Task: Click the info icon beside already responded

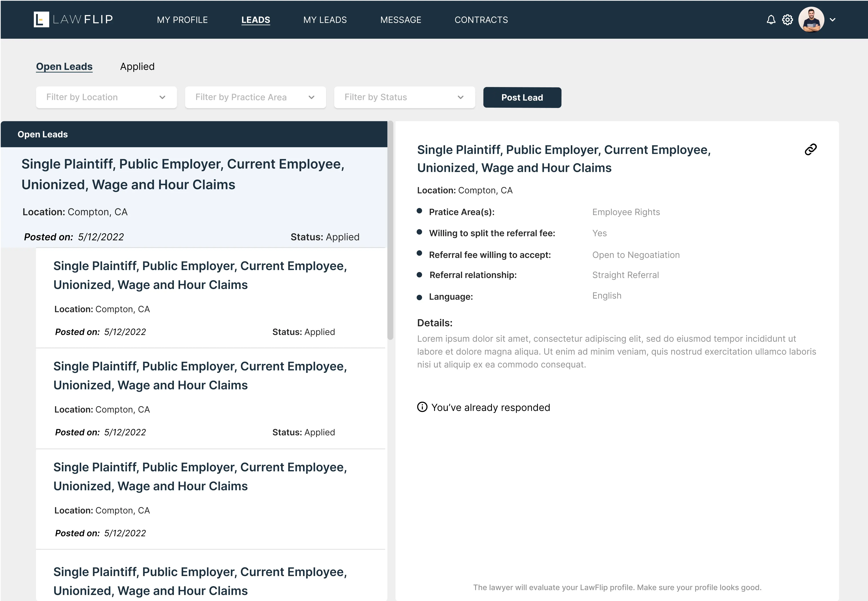Action: [x=422, y=407]
